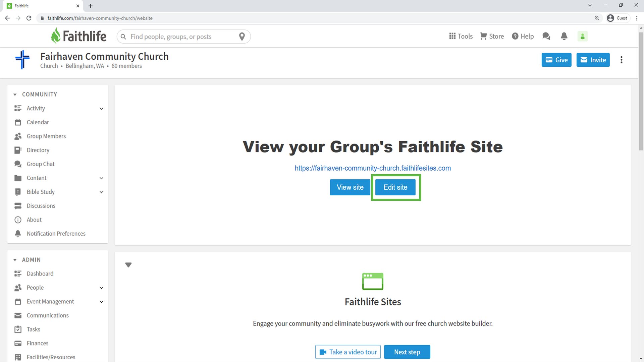Click the Invite button
This screenshot has width=644, height=362.
pyautogui.click(x=593, y=60)
